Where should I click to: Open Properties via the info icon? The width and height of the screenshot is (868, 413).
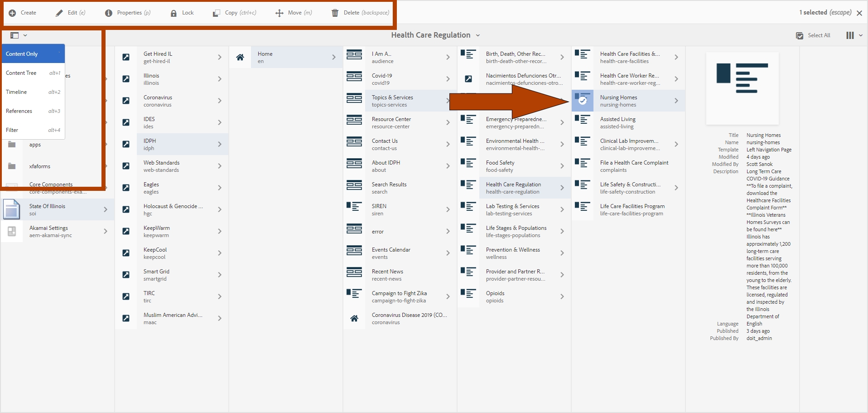coord(109,13)
